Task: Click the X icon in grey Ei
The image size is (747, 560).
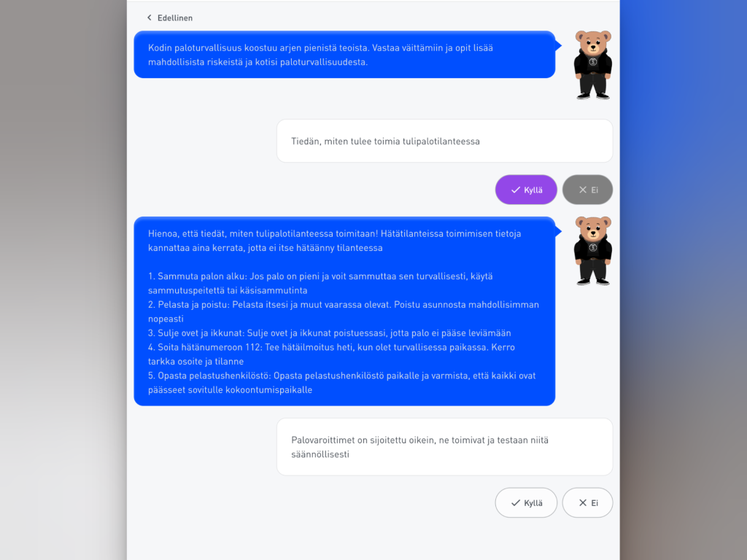Action: [583, 190]
